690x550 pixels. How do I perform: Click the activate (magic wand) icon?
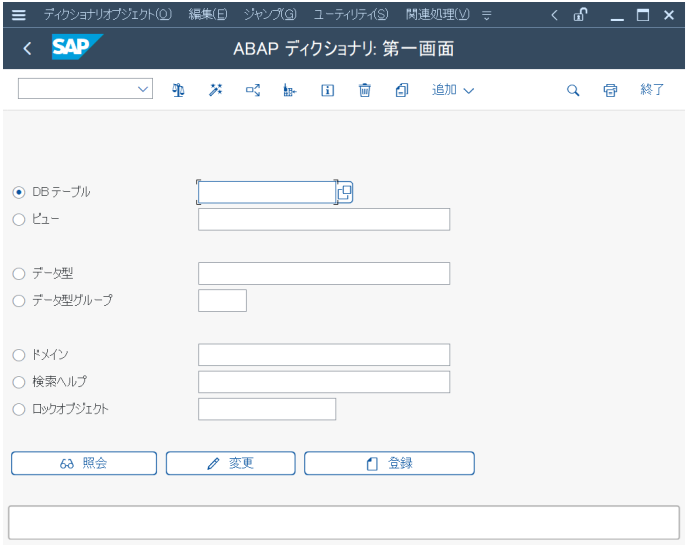[x=215, y=90]
